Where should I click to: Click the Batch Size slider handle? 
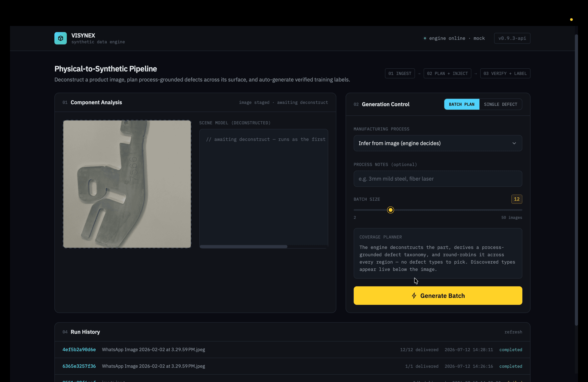390,210
